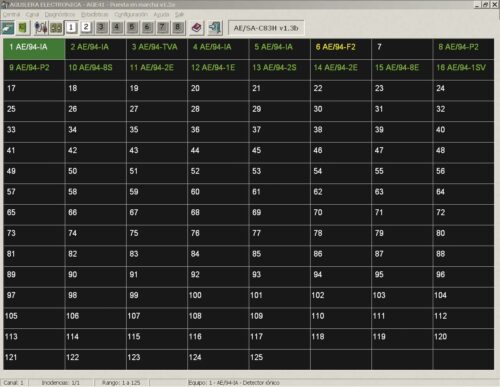Select device cell 10 AE/94-8S
The width and height of the screenshot is (500, 387).
(x=96, y=70)
